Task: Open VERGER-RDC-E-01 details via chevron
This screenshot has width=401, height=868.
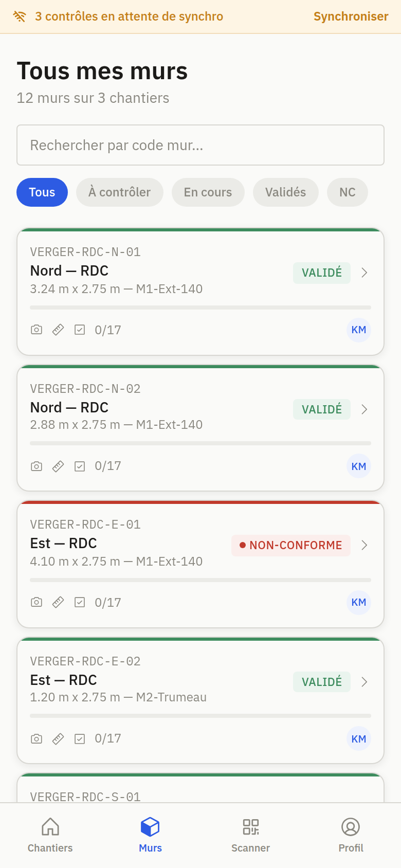Action: tap(364, 545)
